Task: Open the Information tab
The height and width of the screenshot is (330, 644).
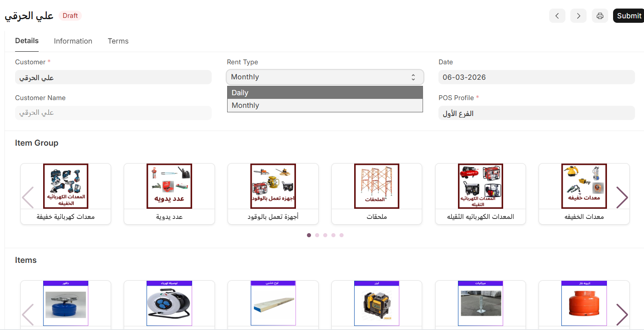Action: pos(73,41)
